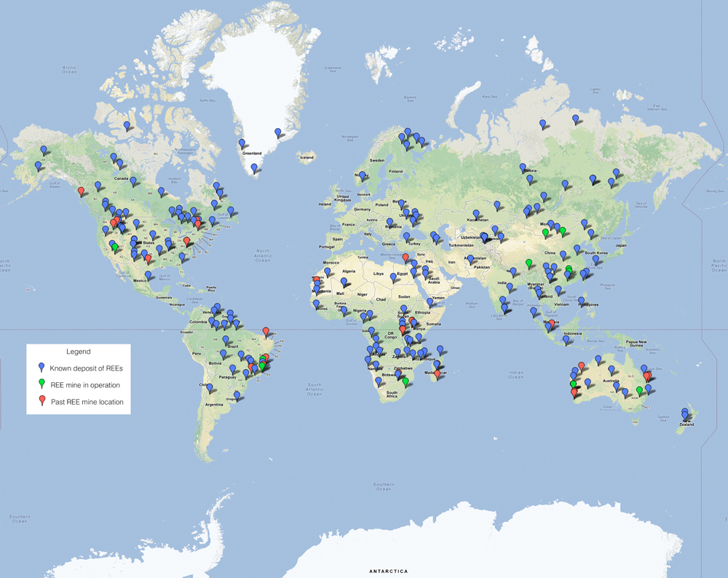Click the 'Past REE mine location' label

coord(87,402)
